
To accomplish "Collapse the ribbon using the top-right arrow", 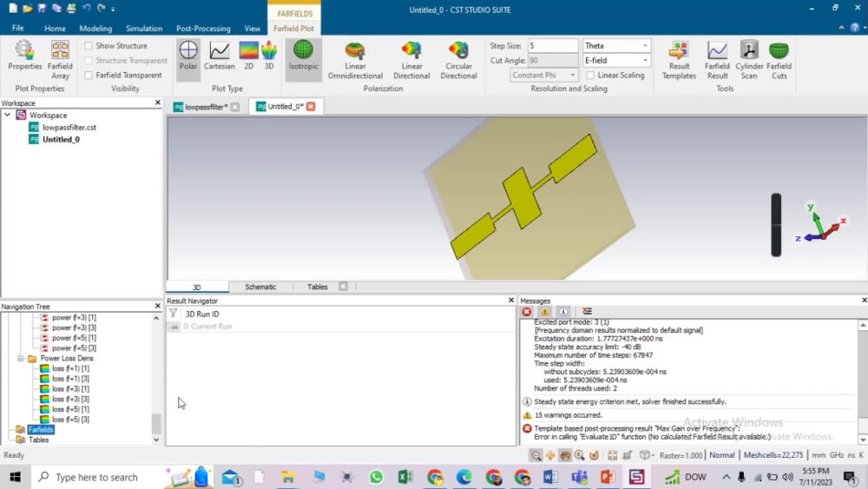I will (x=841, y=27).
